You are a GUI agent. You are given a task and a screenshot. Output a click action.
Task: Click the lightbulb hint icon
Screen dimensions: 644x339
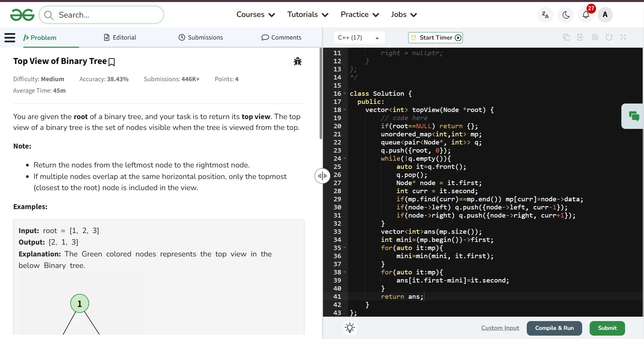[x=350, y=327]
